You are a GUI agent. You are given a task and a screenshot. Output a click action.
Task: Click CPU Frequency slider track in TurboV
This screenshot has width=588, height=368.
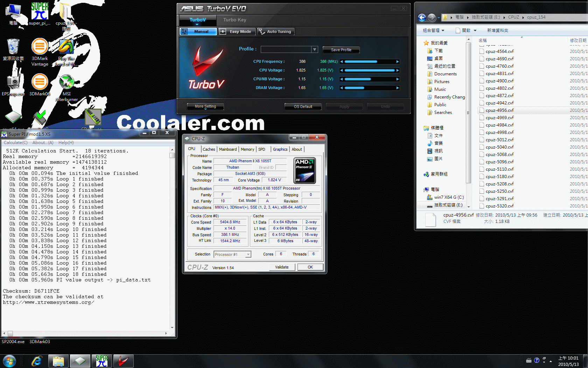coord(370,62)
